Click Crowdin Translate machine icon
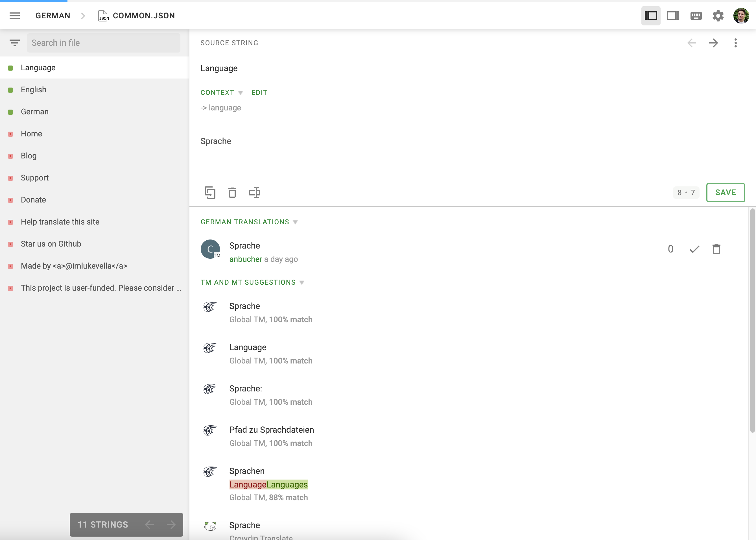The height and width of the screenshot is (540, 756). (210, 526)
